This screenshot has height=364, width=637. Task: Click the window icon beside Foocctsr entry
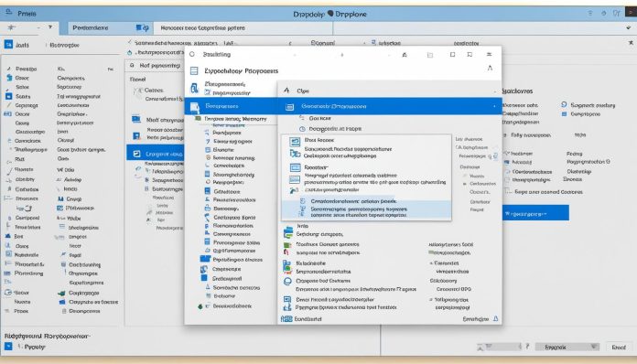point(295,167)
